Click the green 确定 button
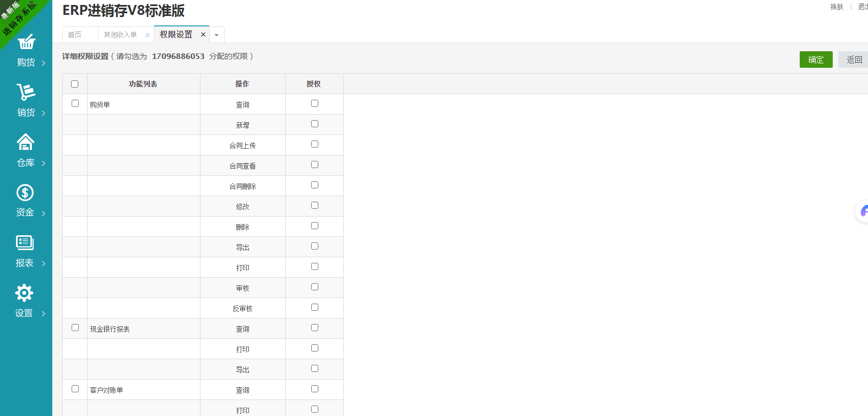Screen dimensions: 868x416 click(x=816, y=60)
